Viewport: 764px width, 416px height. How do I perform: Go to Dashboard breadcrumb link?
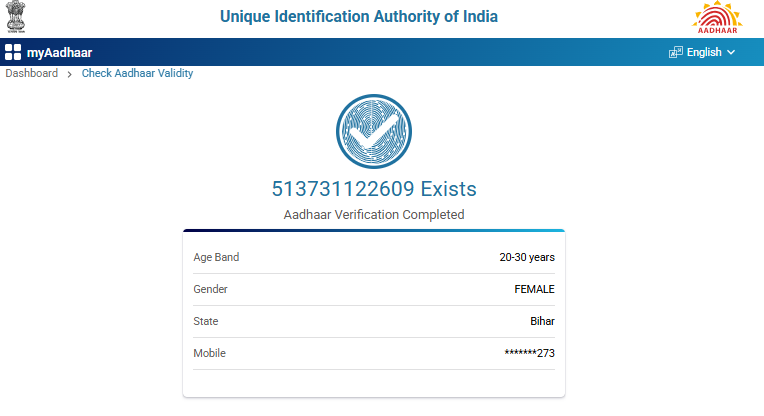tap(32, 73)
